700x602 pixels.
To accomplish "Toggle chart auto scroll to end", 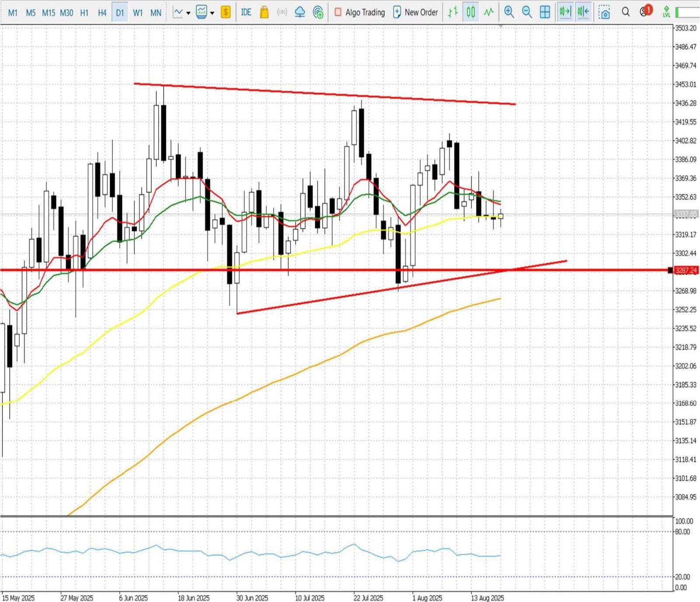I will click(x=565, y=12).
